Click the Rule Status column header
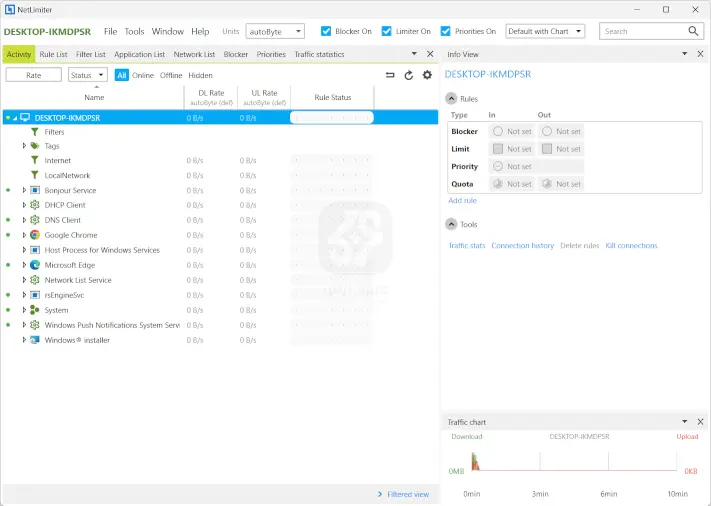Viewport: 711px width, 506px height. (333, 97)
